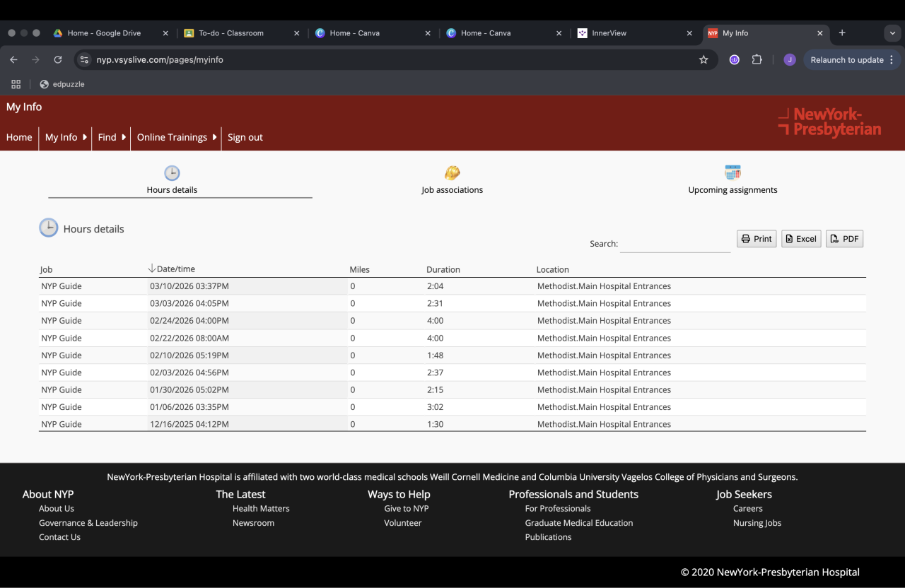This screenshot has width=905, height=588.
Task: Expand the Find menu
Action: point(112,137)
